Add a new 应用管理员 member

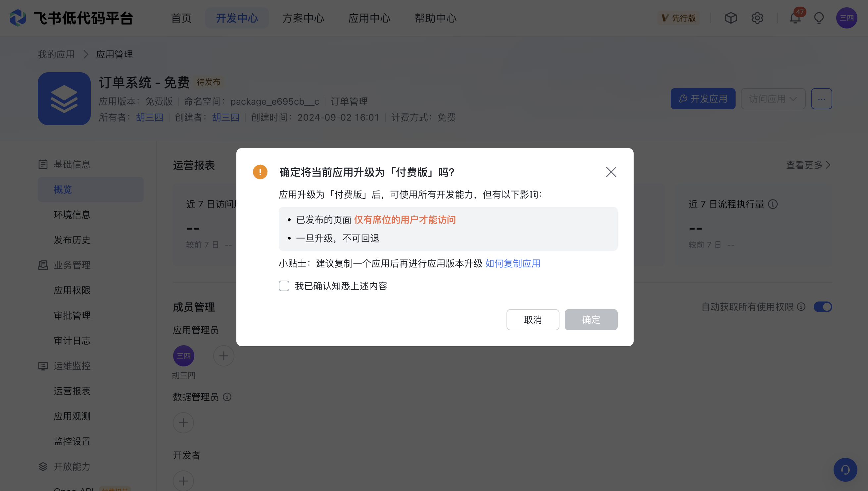[x=223, y=356]
